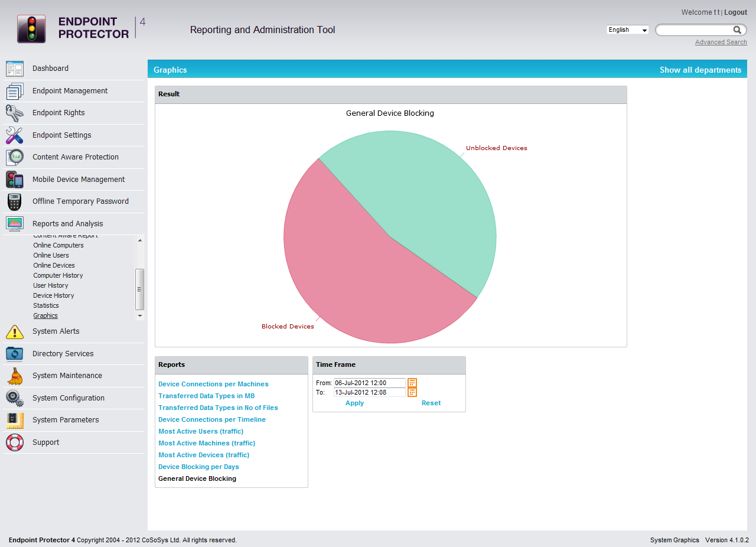Click the Apply time frame button

354,403
